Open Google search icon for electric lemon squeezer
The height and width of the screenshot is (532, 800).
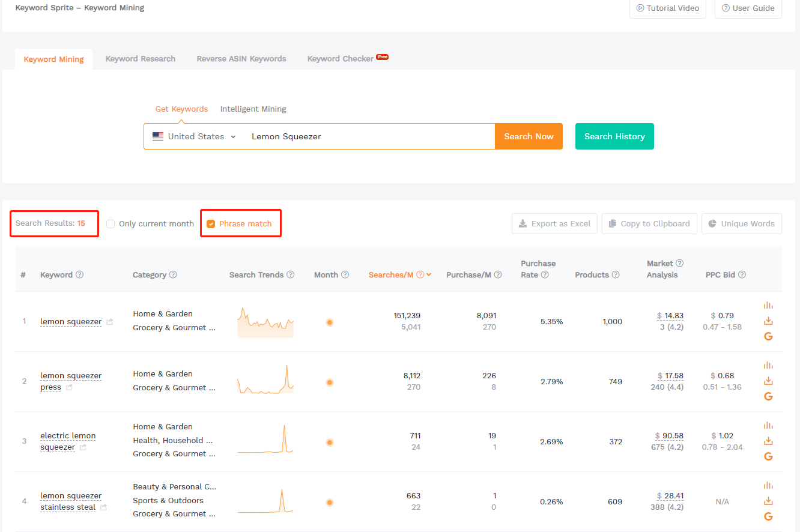coord(768,456)
